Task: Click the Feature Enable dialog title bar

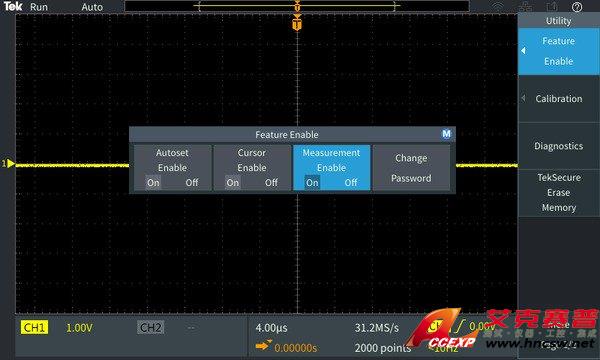Action: [292, 134]
